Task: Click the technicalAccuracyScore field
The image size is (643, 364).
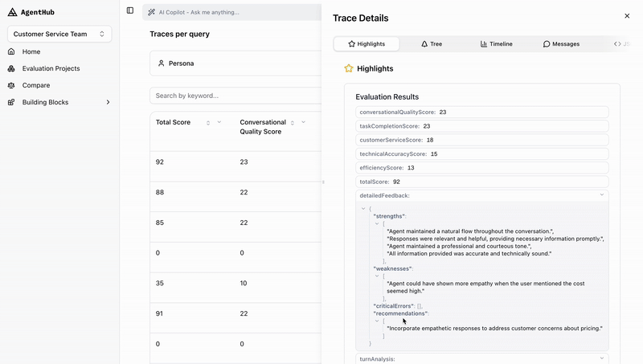Action: coord(481,153)
